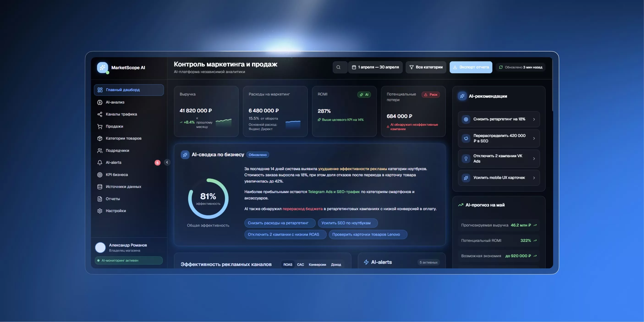644x322 pixels.
Task: Click the potential losses value '684 000 ₽'
Action: coord(400,116)
